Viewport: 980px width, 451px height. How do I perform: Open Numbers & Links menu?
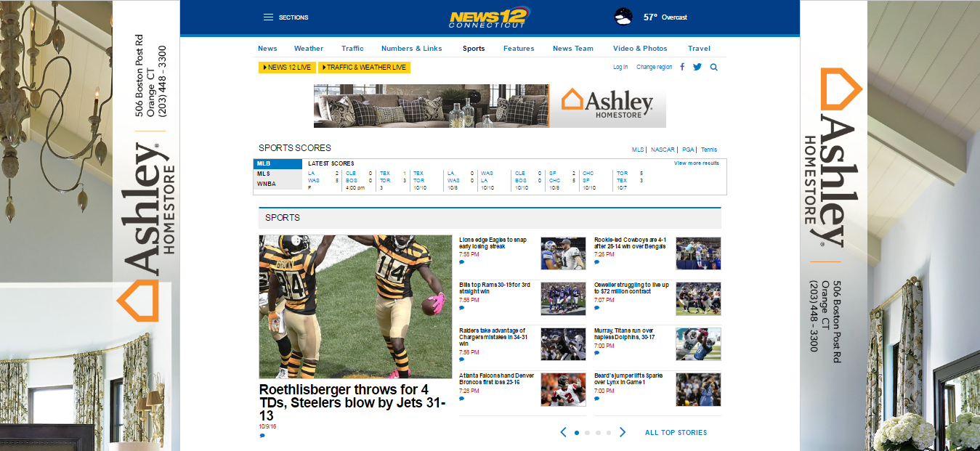point(412,49)
